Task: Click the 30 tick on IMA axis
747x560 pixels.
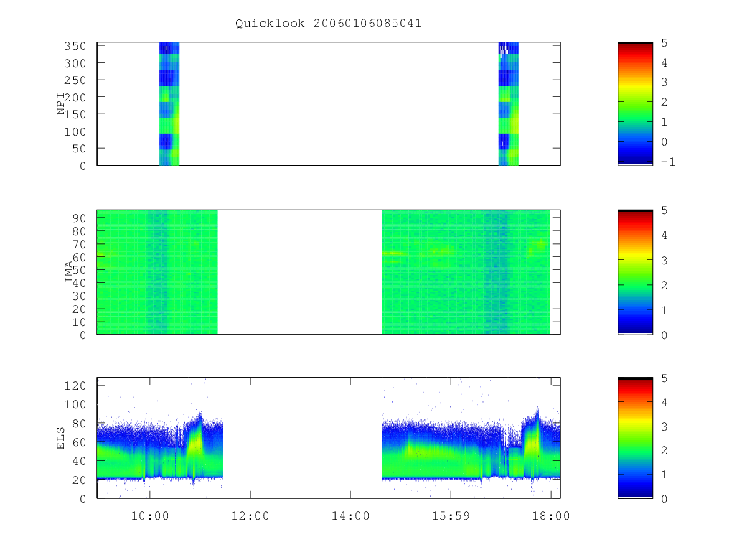Action: point(78,296)
